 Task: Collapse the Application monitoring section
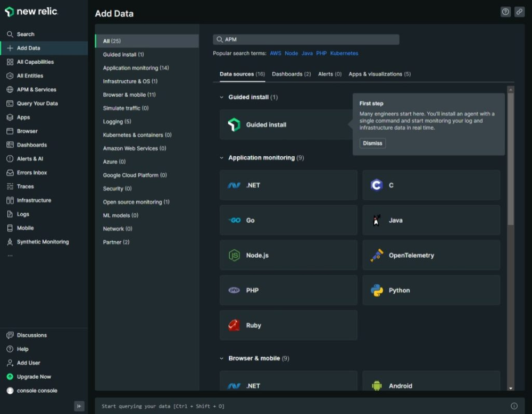(x=222, y=158)
